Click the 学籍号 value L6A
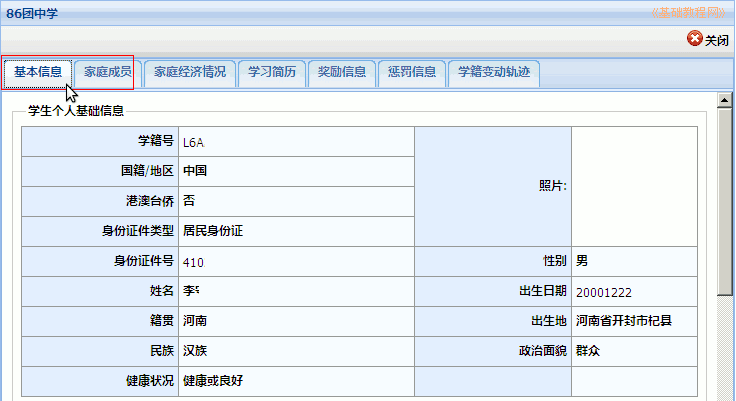736x401 pixels. (x=193, y=142)
